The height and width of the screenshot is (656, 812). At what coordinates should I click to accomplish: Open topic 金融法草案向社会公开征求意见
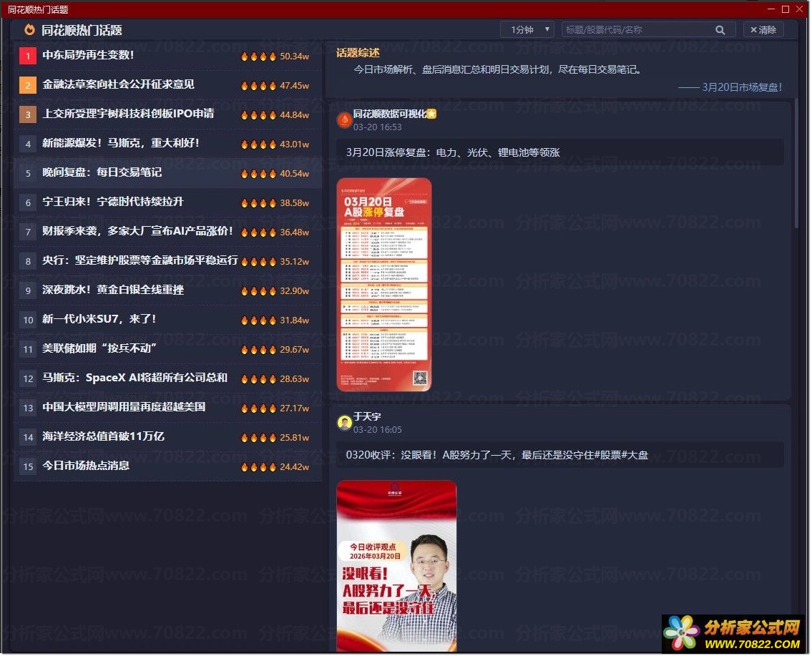click(x=119, y=84)
